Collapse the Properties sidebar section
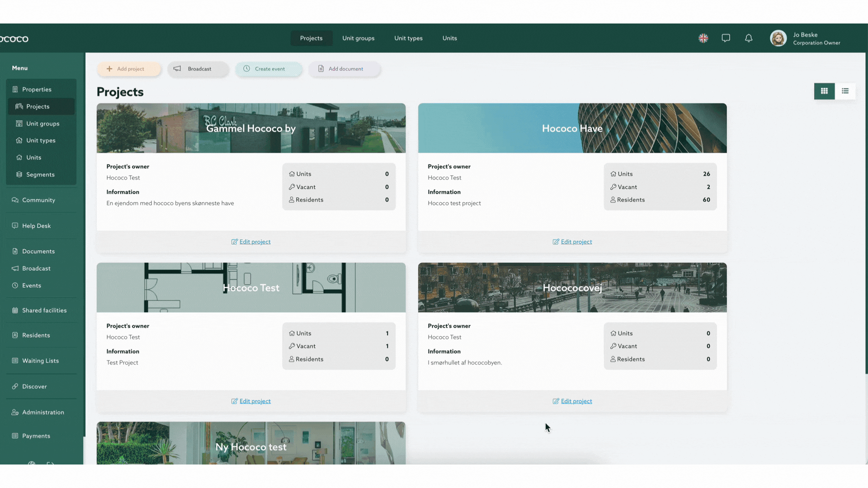 (x=37, y=89)
